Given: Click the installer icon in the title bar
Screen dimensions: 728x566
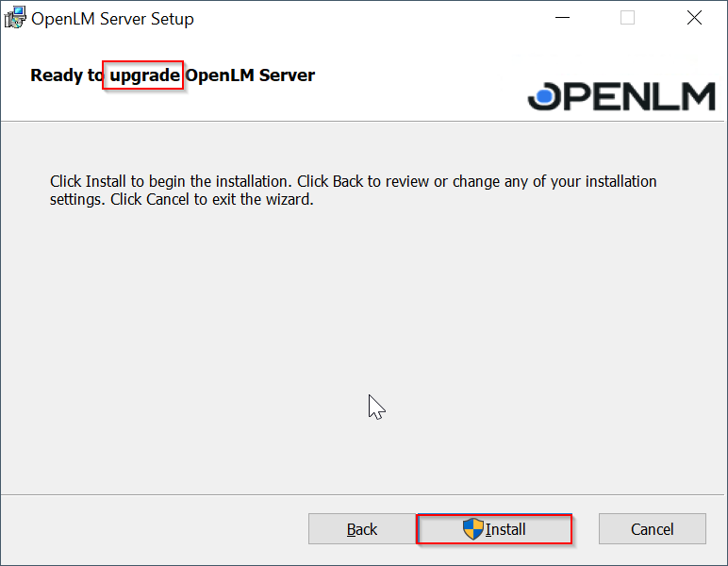Looking at the screenshot, I should pyautogui.click(x=15, y=19).
